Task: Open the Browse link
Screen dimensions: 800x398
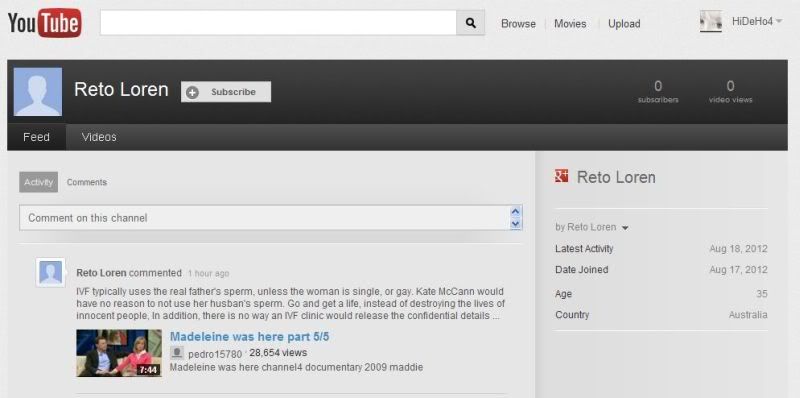Action: pos(518,24)
